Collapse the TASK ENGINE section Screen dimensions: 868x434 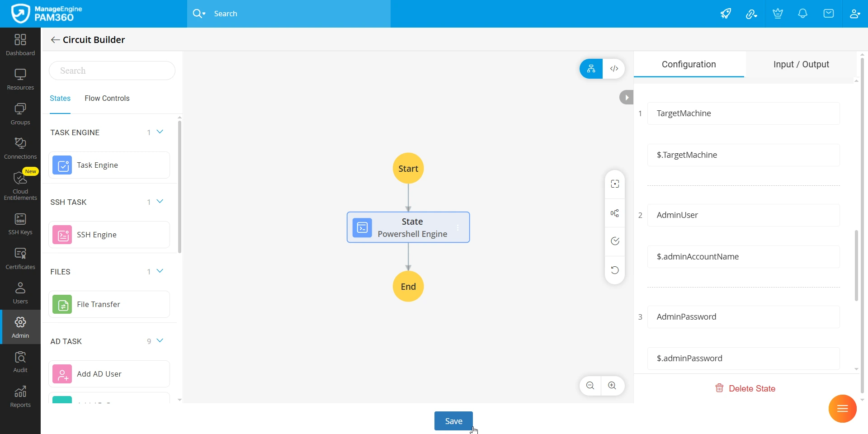(160, 132)
